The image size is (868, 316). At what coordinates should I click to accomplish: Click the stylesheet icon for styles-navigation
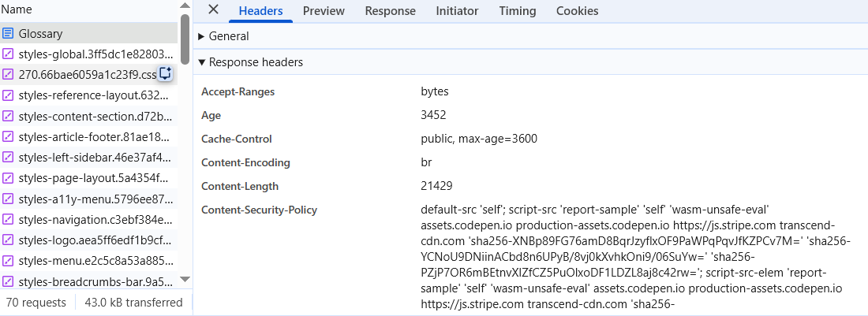(x=8, y=220)
